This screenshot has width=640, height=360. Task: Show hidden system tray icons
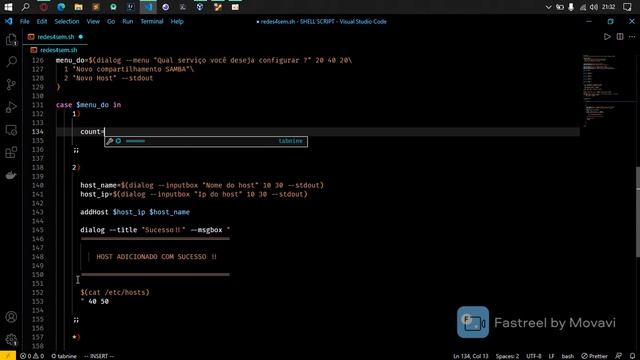(x=548, y=7)
